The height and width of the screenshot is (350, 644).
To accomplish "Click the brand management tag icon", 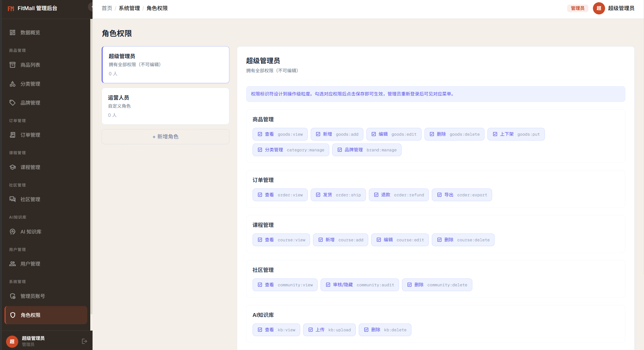I will coord(12,103).
